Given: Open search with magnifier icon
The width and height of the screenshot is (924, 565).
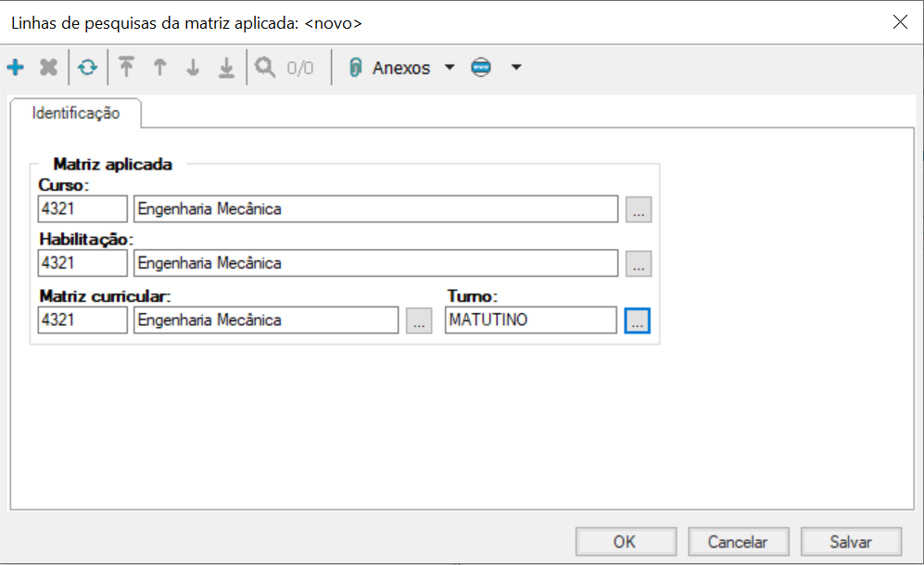Looking at the screenshot, I should click(x=264, y=68).
